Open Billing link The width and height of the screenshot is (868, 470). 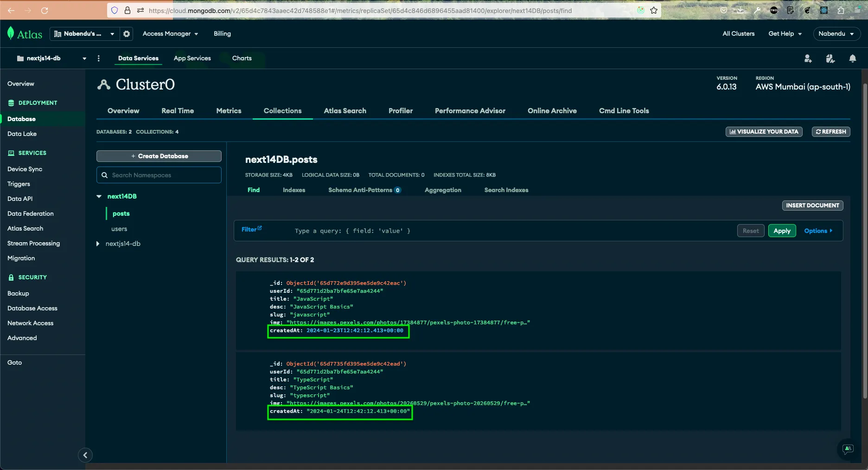tap(222, 33)
